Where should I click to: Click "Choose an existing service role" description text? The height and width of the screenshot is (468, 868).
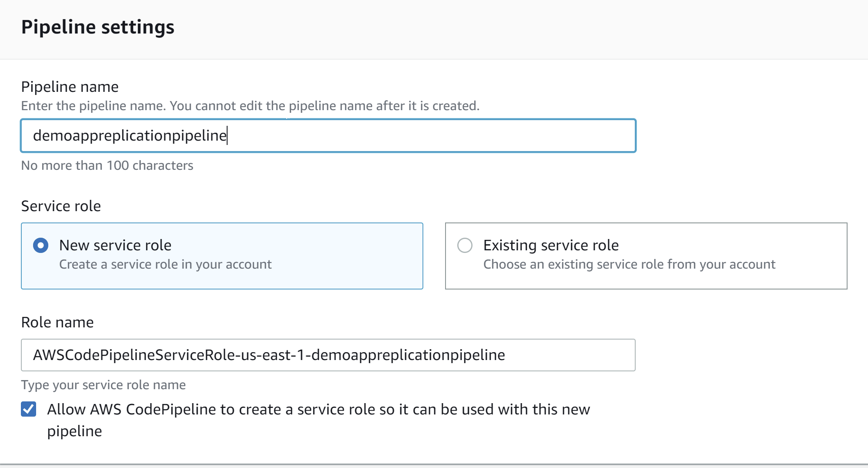click(x=629, y=264)
